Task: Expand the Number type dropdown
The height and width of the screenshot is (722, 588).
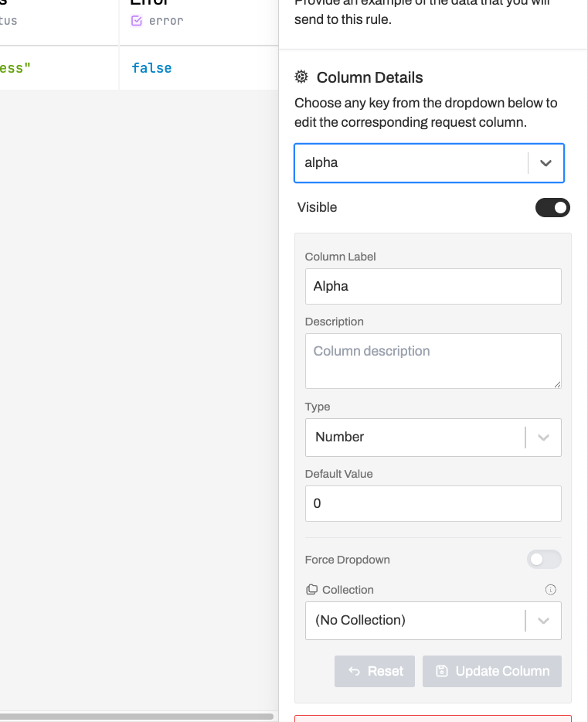Action: pos(433,438)
